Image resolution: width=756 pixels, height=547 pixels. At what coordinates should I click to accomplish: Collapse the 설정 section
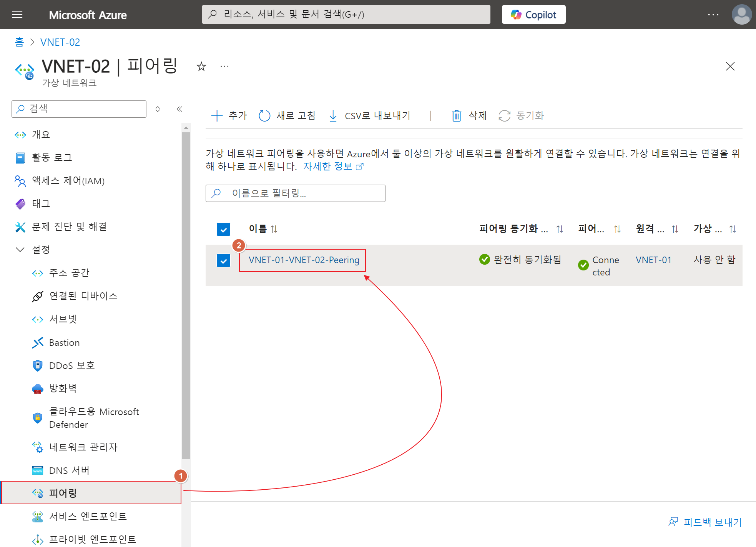tap(20, 250)
